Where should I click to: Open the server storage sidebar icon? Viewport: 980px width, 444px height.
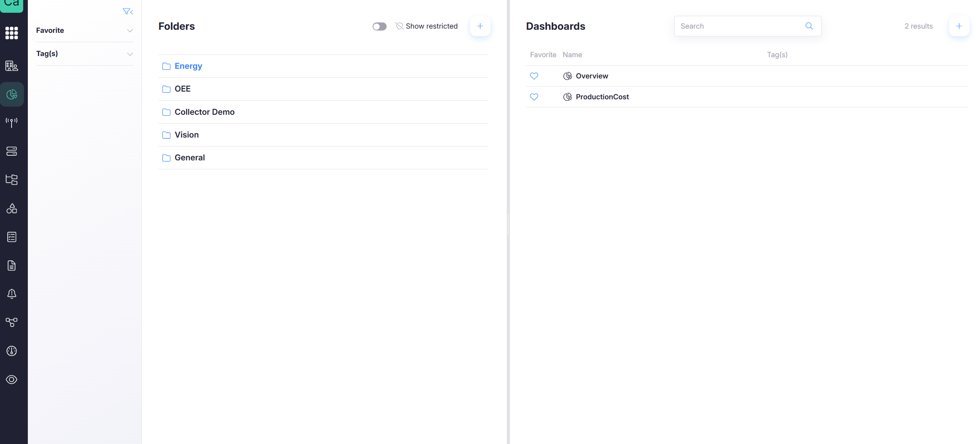(x=12, y=151)
